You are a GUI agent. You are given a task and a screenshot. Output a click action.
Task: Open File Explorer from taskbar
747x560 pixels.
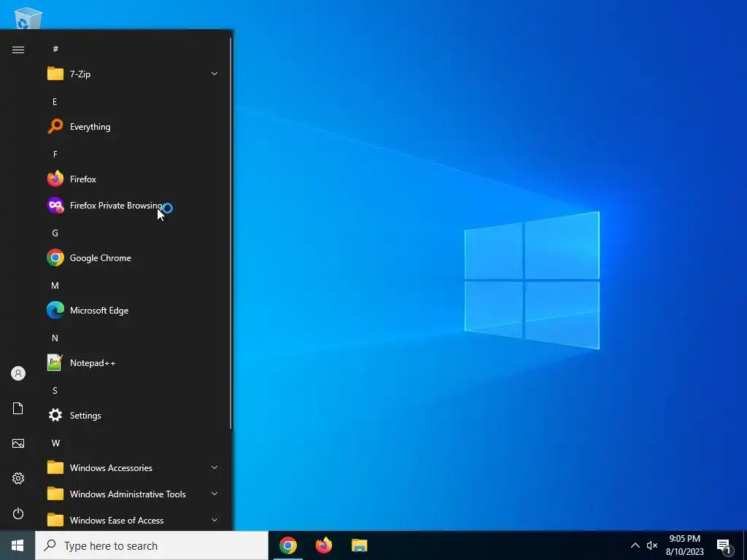[x=359, y=545]
